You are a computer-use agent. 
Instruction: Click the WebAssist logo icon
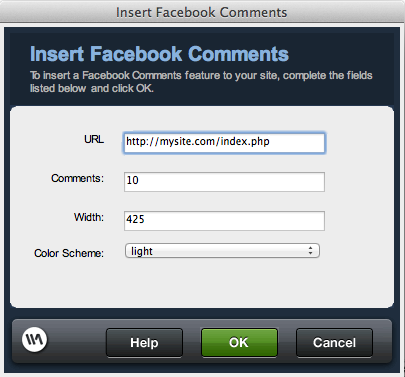[x=34, y=340]
